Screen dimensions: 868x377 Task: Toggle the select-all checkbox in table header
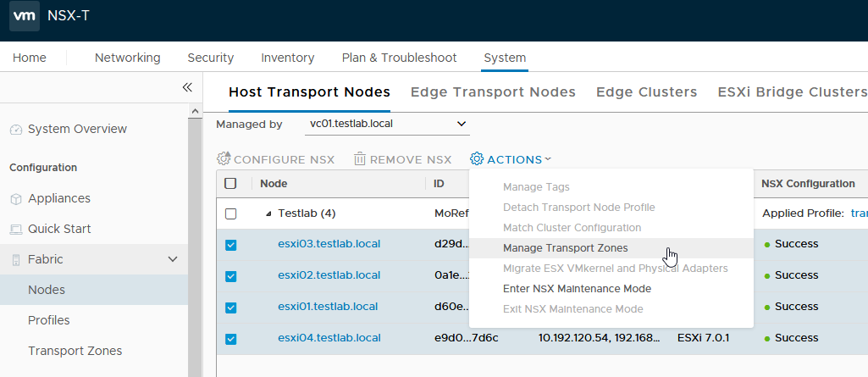[x=231, y=183]
